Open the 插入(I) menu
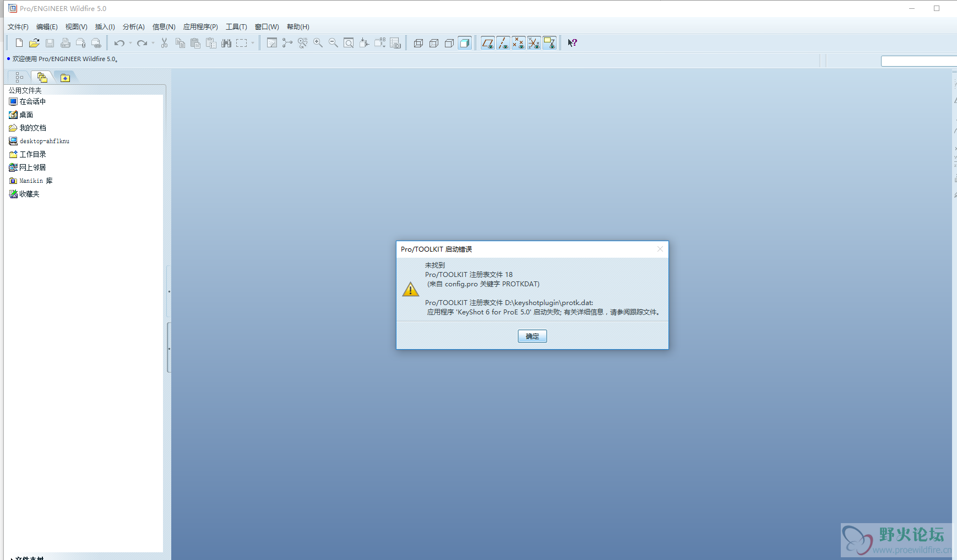Screen dimensions: 957x560 coord(105,27)
